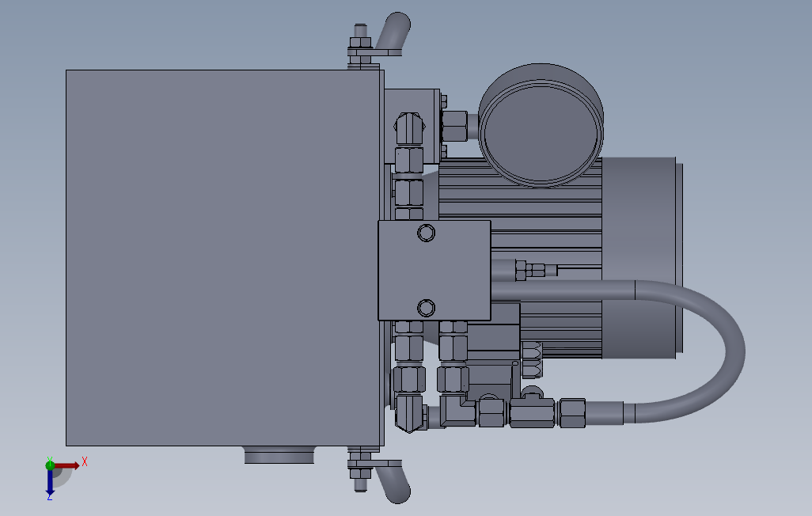Select the round pressure gauge face
Viewport: 812px width, 516px height.
(x=541, y=132)
